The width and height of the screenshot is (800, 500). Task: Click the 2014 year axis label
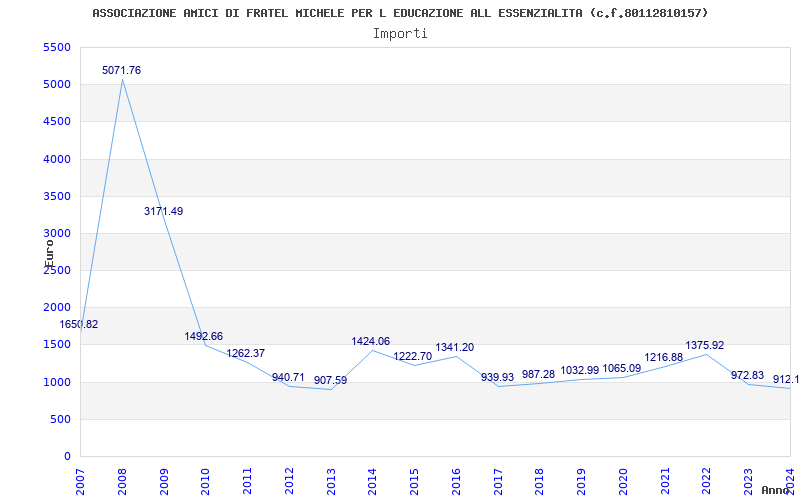tap(373, 478)
